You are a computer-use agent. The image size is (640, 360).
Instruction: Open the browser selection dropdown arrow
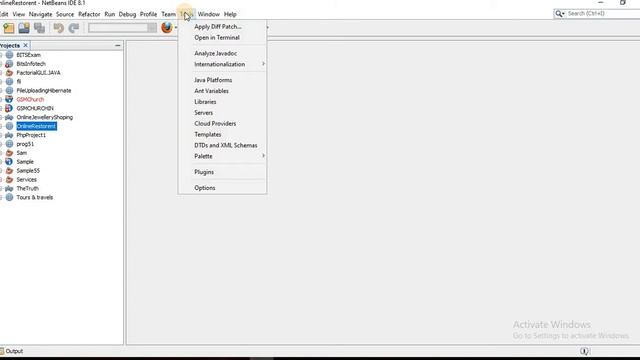point(176,28)
